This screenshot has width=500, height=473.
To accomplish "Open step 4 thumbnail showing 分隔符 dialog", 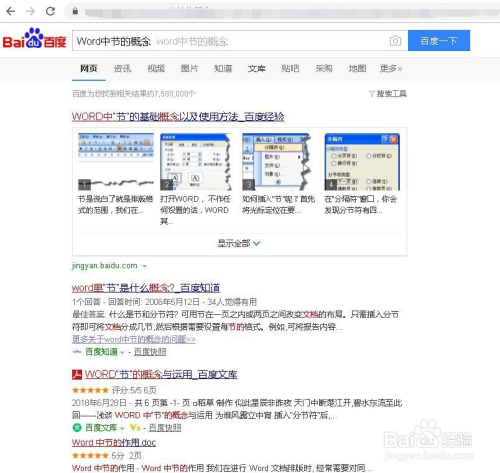I will click(362, 162).
